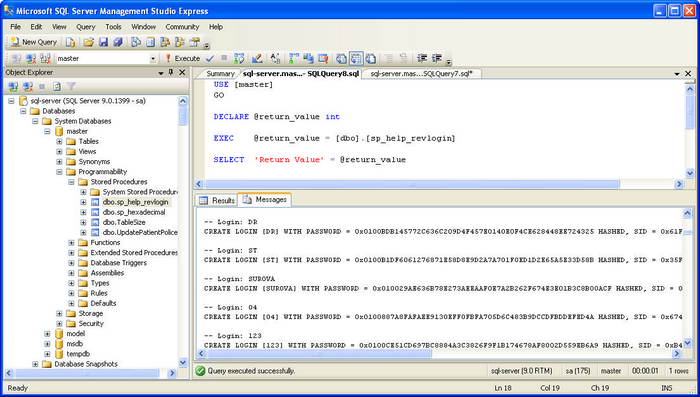Open the Query menu
Screen dimensions: 700x397
click(x=86, y=27)
